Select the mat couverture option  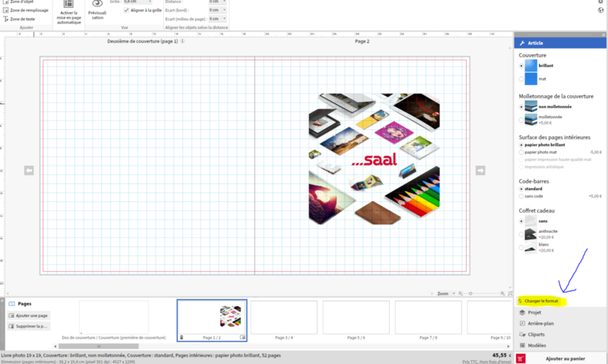521,79
